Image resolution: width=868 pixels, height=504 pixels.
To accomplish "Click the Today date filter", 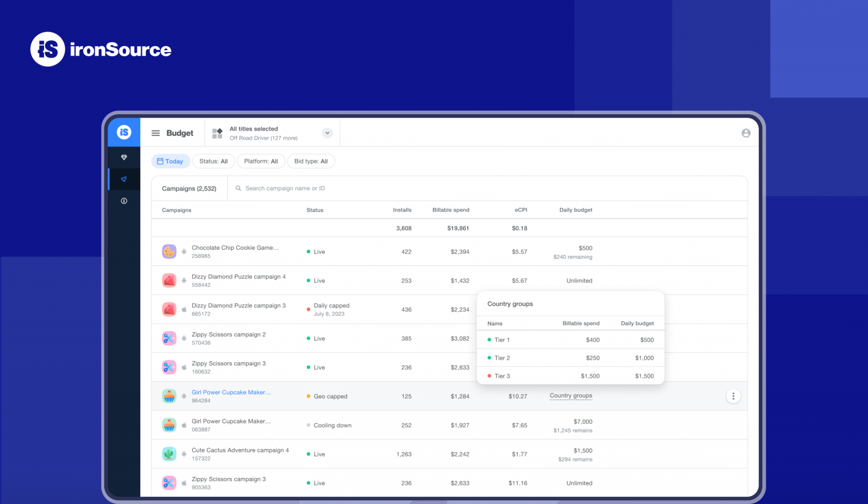I will pyautogui.click(x=170, y=161).
